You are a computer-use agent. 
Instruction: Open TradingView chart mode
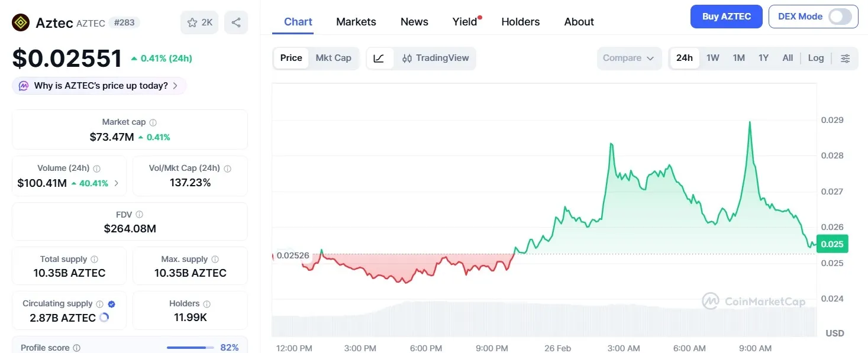tap(436, 58)
